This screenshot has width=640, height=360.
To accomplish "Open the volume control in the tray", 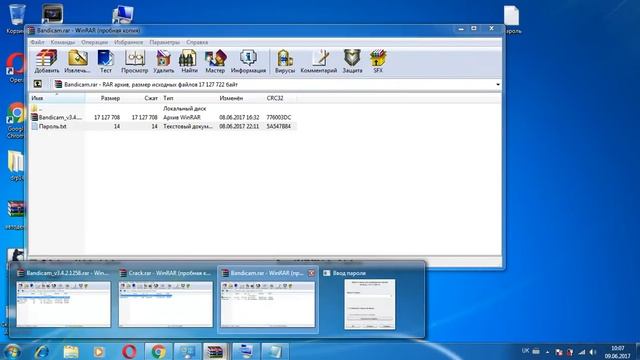I will point(593,352).
